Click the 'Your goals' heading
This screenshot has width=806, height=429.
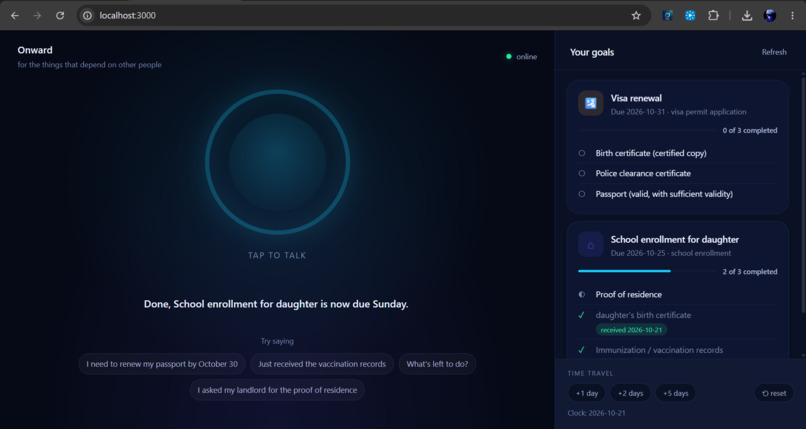pyautogui.click(x=592, y=52)
